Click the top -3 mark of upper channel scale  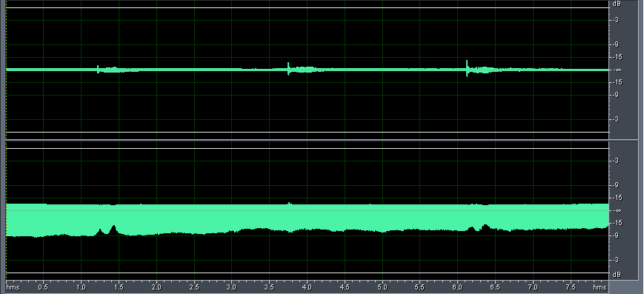[616, 20]
